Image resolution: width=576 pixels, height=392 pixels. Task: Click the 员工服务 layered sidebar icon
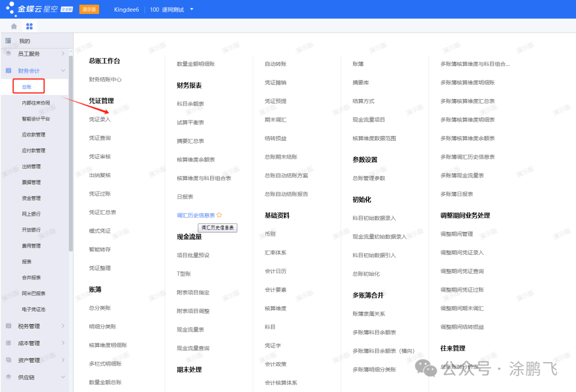9,53
